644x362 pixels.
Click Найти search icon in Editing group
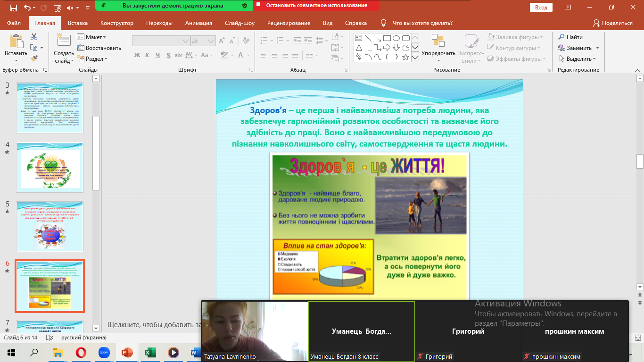pos(561,37)
